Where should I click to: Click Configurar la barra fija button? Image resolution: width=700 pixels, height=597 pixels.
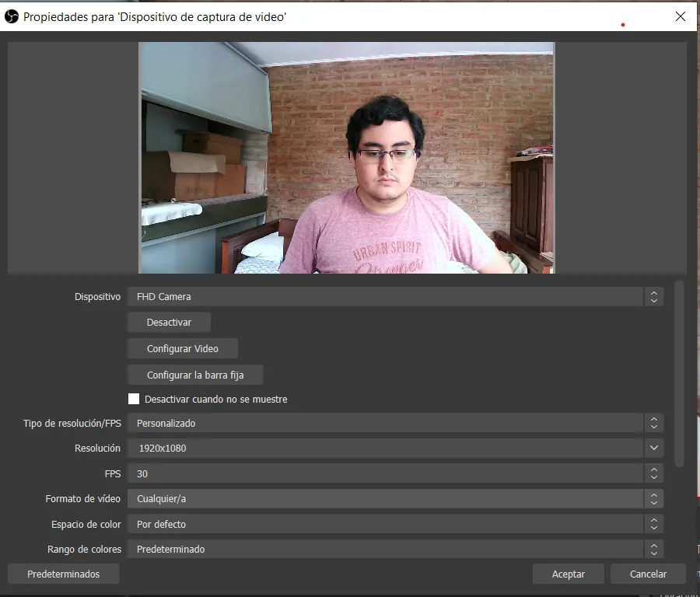(x=195, y=375)
